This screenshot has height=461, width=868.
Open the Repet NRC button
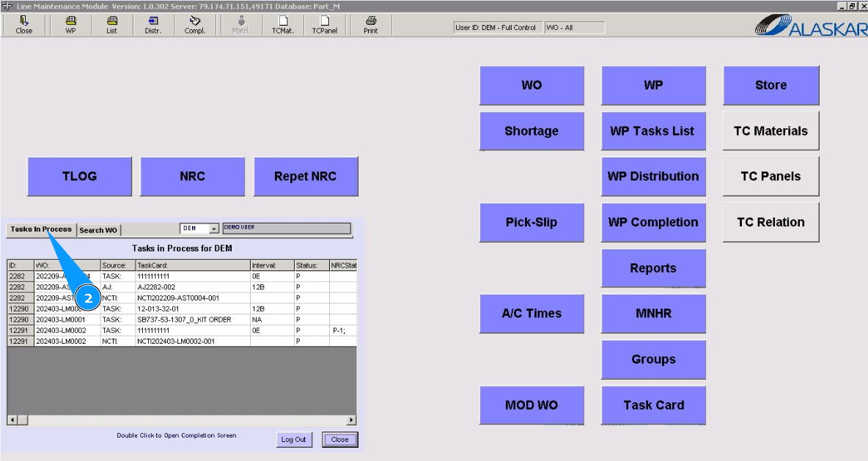click(x=306, y=177)
